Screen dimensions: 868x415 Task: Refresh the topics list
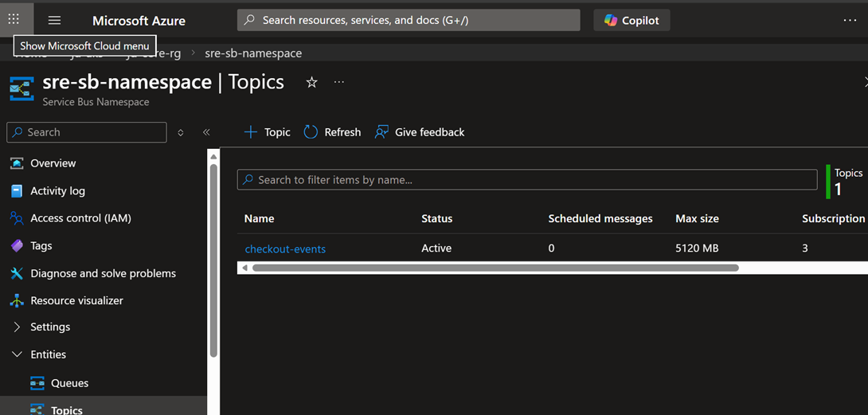click(332, 132)
